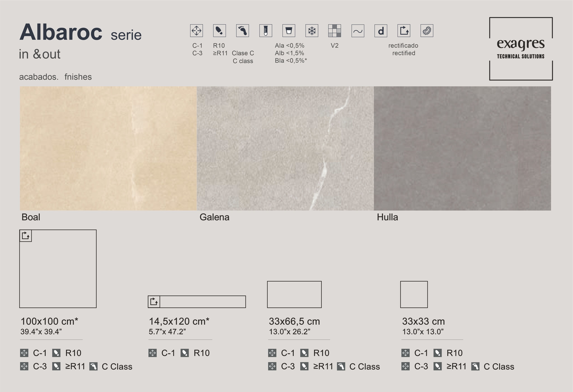The image size is (573, 392).
Task: Click the wavy line surface icon
Action: [x=358, y=31]
